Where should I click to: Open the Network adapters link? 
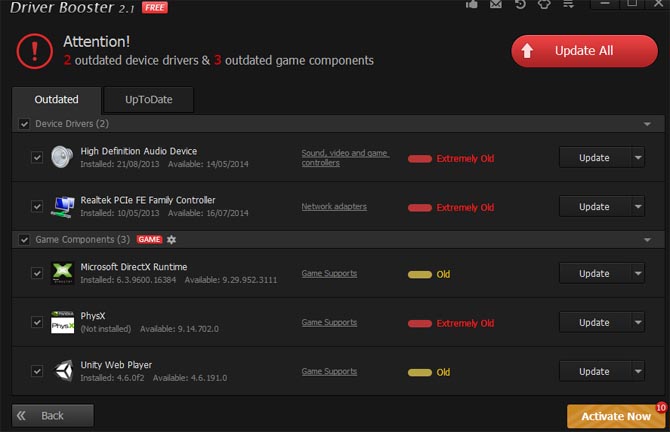(334, 207)
